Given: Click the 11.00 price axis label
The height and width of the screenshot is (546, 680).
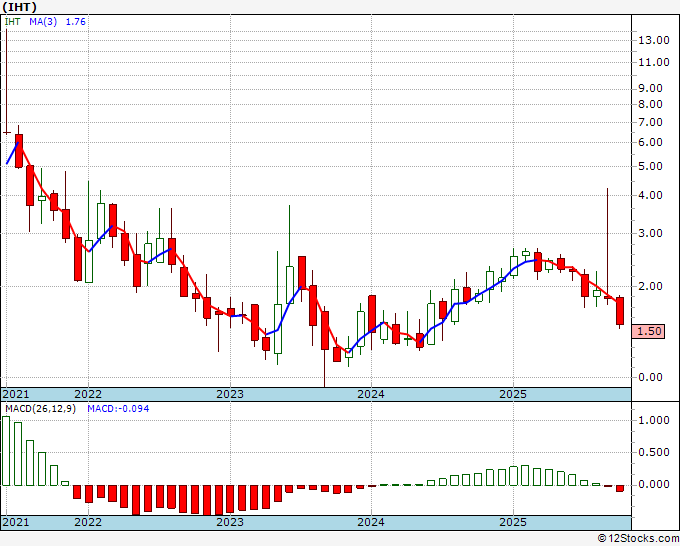Looking at the screenshot, I should coord(654,62).
